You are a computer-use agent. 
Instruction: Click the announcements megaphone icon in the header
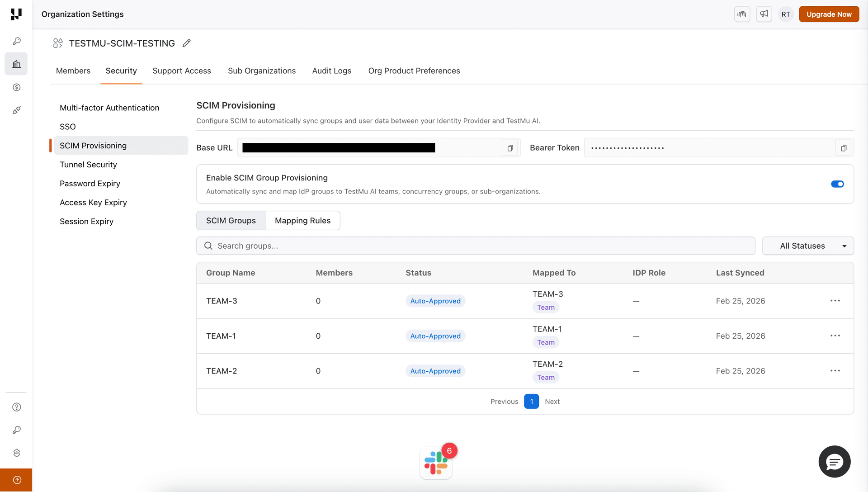(764, 14)
